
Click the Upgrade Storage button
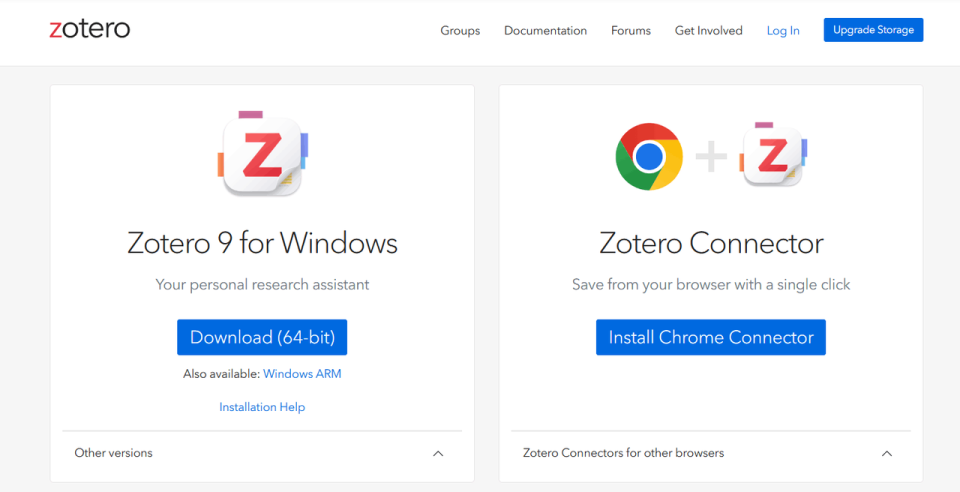[873, 30]
